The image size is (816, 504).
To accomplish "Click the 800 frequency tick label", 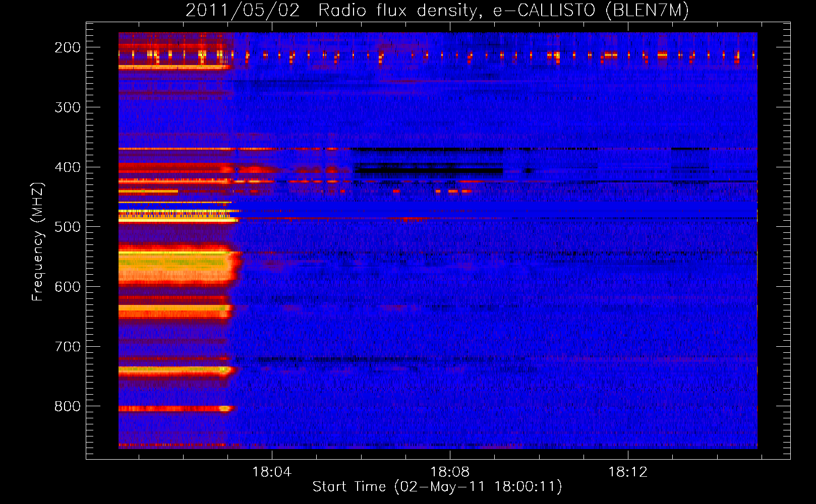I will tap(68, 406).
